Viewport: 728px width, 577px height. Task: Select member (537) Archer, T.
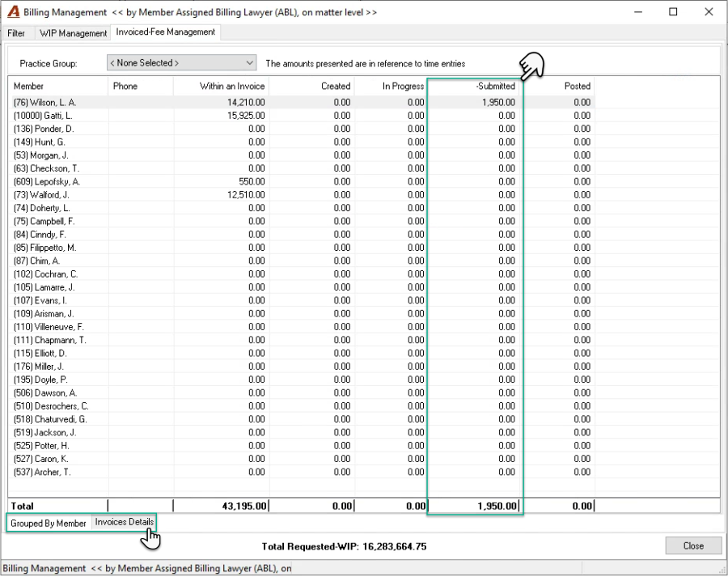tap(42, 472)
